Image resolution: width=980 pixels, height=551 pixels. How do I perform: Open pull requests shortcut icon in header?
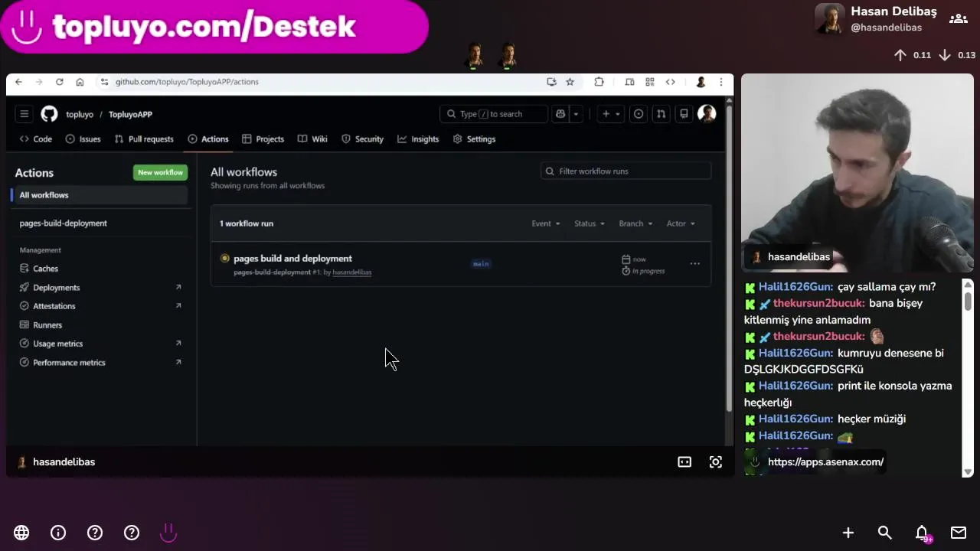(x=661, y=114)
